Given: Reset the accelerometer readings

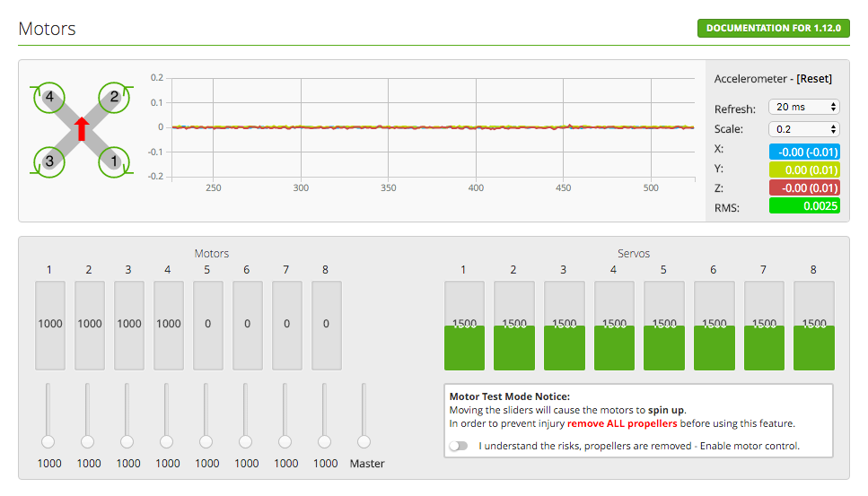Looking at the screenshot, I should click(815, 79).
